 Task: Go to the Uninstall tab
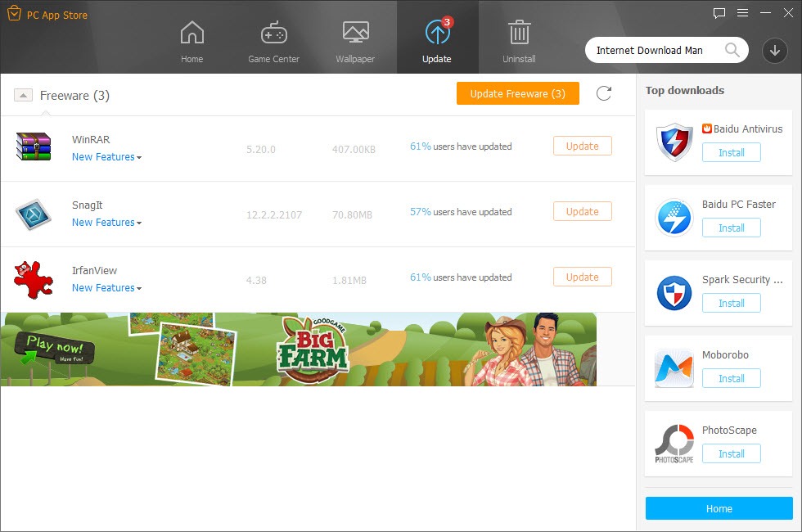pos(519,42)
